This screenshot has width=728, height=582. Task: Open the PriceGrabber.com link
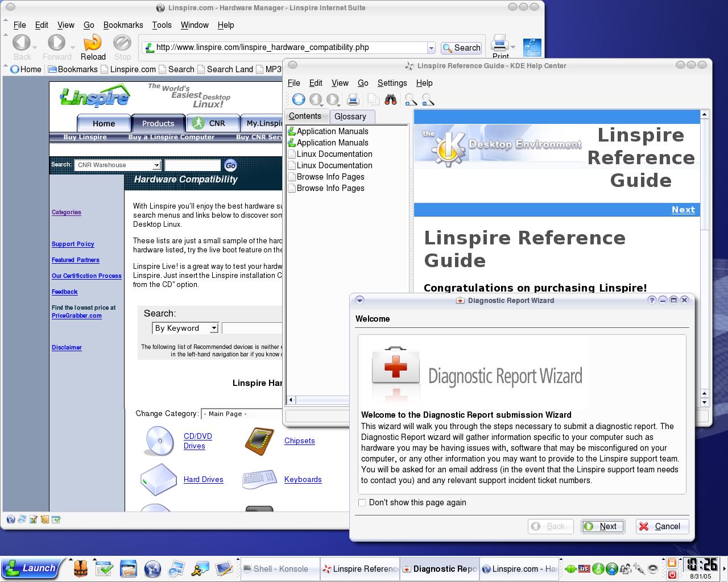point(77,315)
